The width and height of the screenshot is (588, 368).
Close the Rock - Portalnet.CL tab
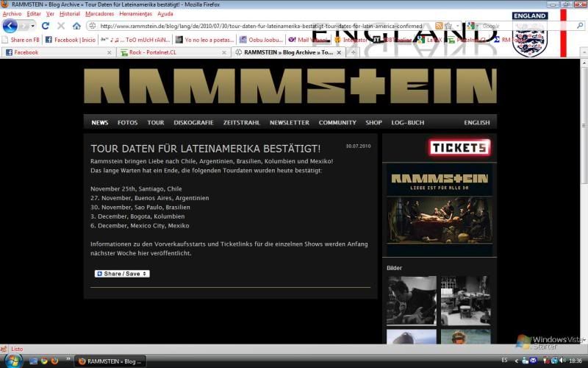pyautogui.click(x=224, y=52)
